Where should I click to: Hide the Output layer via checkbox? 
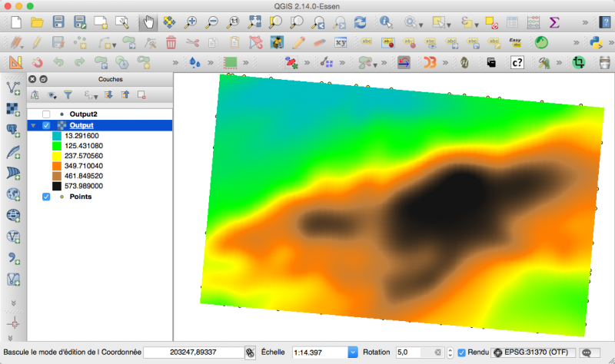(46, 125)
